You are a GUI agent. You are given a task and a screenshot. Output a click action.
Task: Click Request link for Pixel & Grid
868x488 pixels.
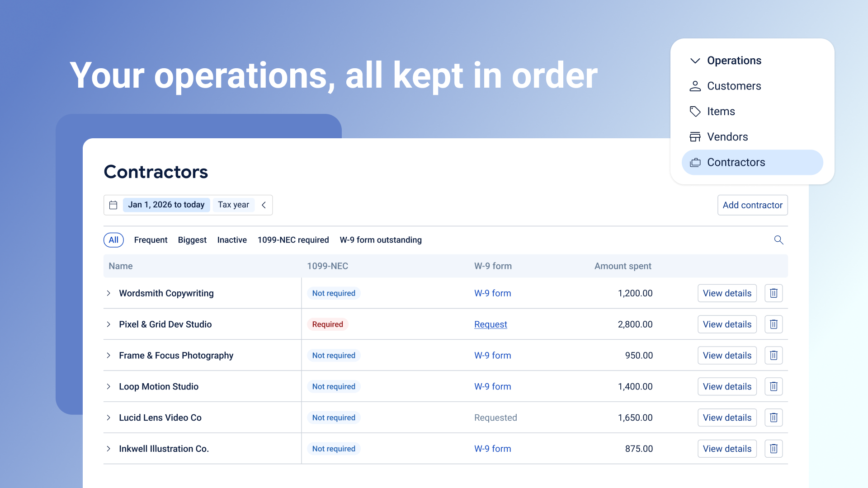click(x=491, y=324)
